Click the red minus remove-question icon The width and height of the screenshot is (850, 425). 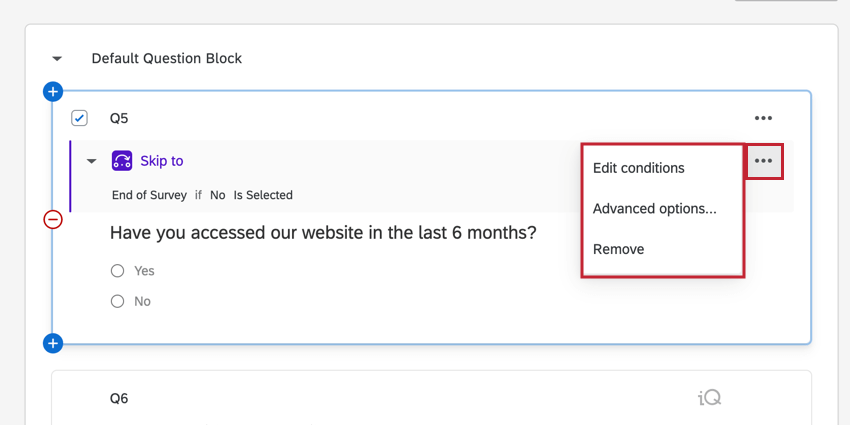pyautogui.click(x=53, y=219)
